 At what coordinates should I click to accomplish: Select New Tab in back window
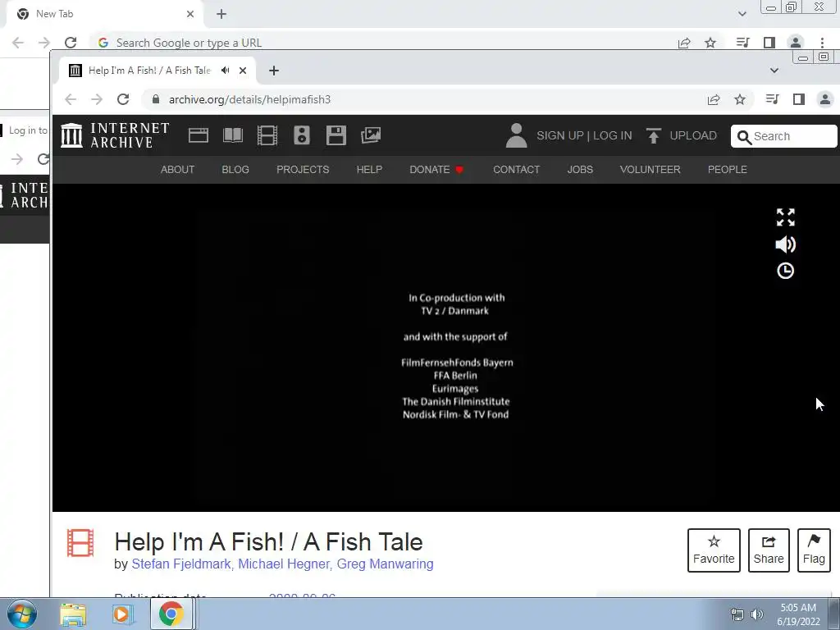pyautogui.click(x=104, y=14)
